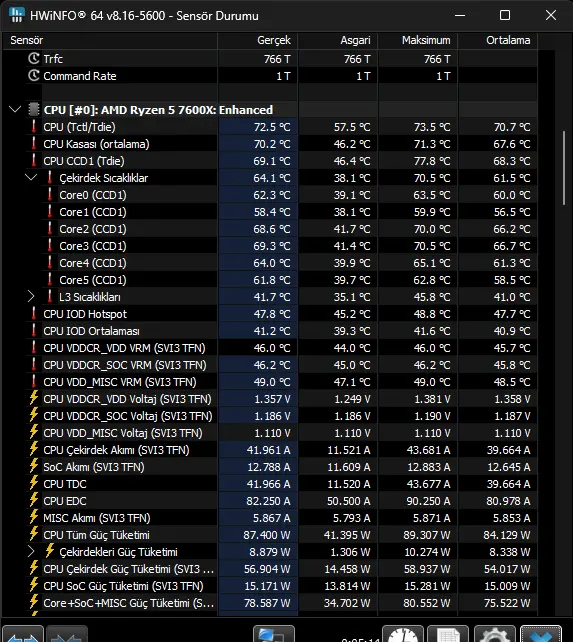
Task: Click the thermometer icon of CPU Kasası (ortalama)
Action: click(34, 144)
